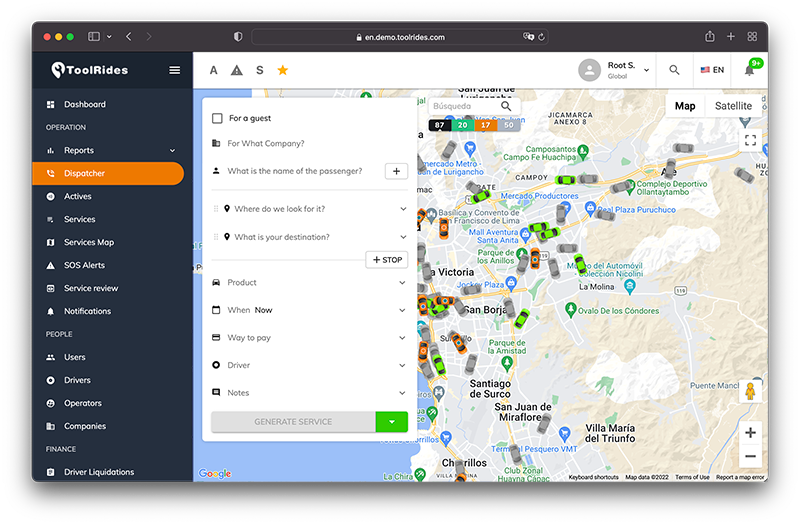Click the browser back arrow
The width and height of the screenshot is (800, 524).
pos(129,37)
